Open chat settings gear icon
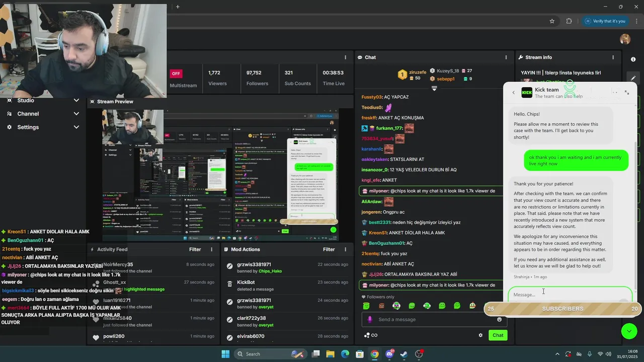644x362 pixels. (x=480, y=335)
